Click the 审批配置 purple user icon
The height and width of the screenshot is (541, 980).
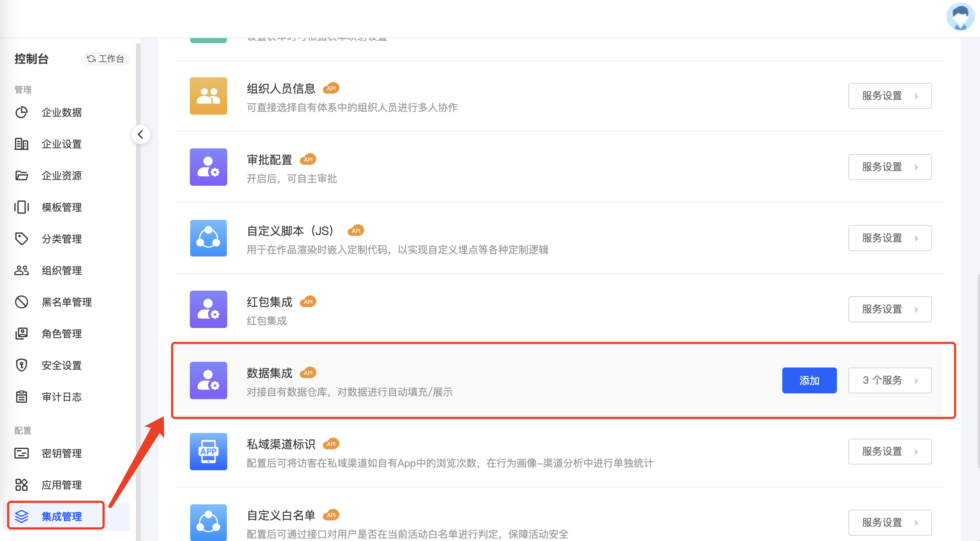click(209, 167)
